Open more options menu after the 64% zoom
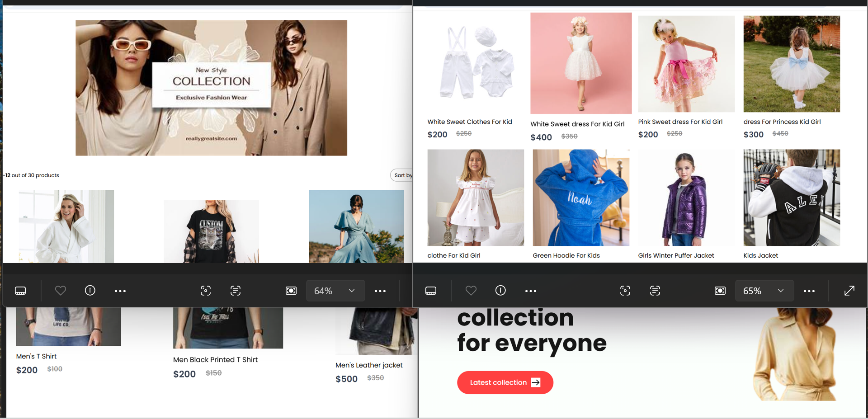 click(x=380, y=291)
